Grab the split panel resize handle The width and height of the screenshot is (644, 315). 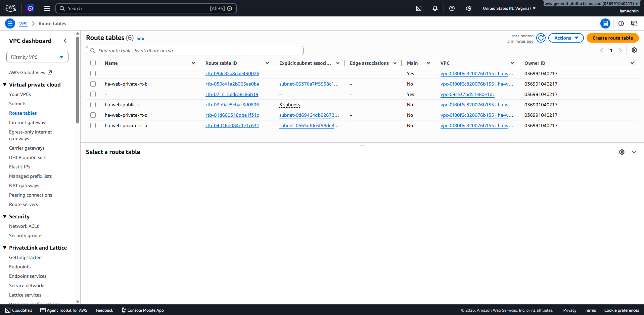pos(362,146)
